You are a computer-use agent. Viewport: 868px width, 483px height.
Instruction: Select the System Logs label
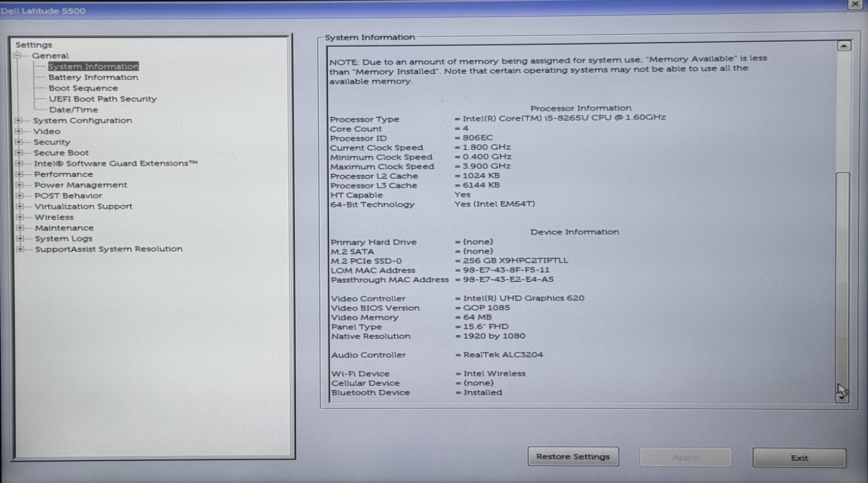pos(63,239)
